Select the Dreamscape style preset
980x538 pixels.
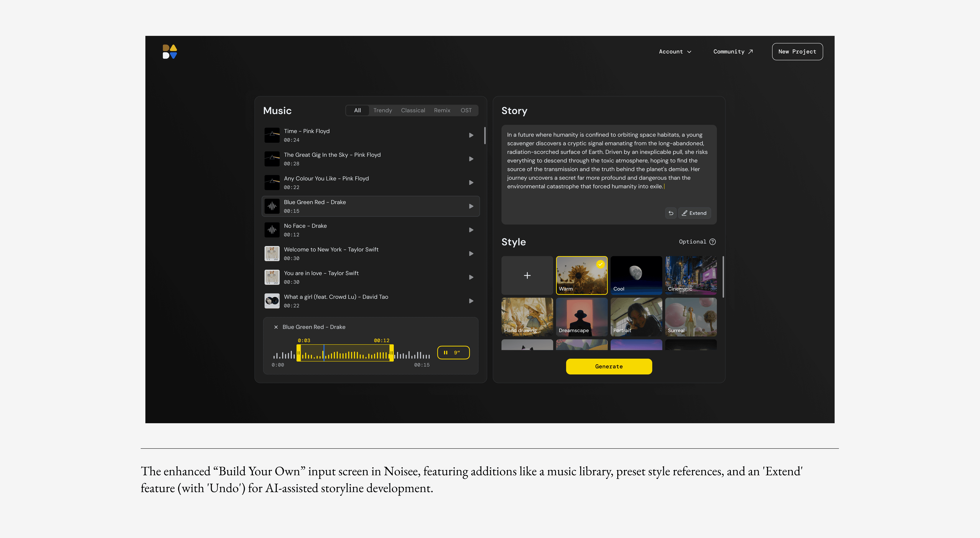click(581, 317)
